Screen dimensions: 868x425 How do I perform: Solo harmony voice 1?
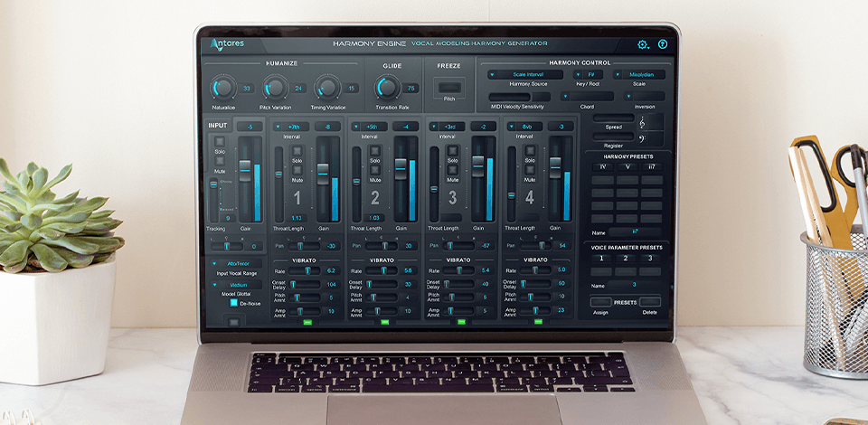pyautogui.click(x=297, y=150)
